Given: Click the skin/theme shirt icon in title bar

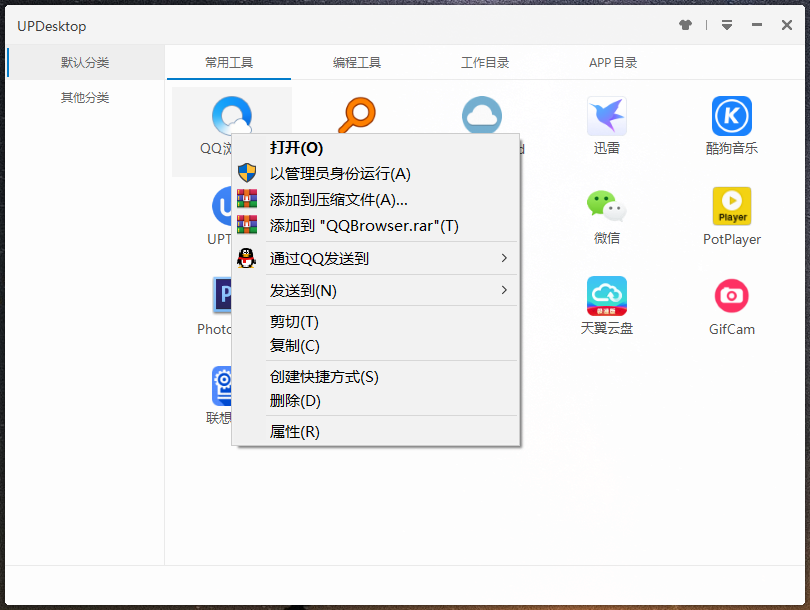Looking at the screenshot, I should 686,25.
